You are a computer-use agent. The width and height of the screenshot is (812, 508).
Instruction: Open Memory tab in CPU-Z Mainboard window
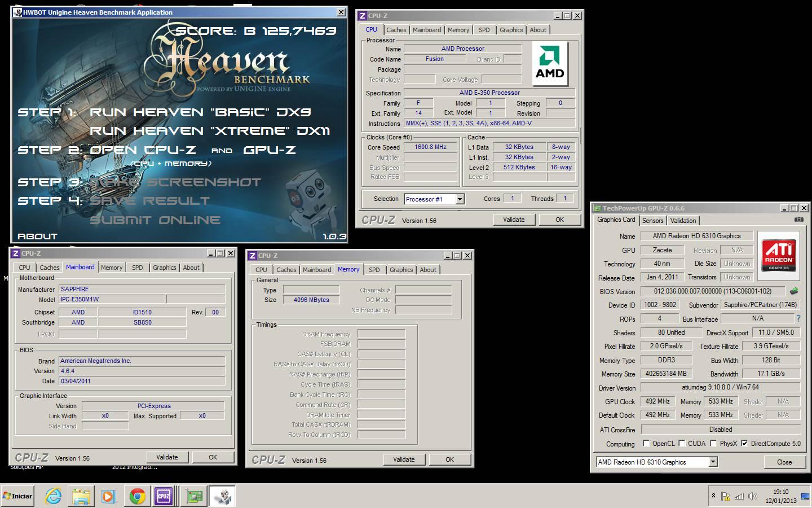(112, 268)
